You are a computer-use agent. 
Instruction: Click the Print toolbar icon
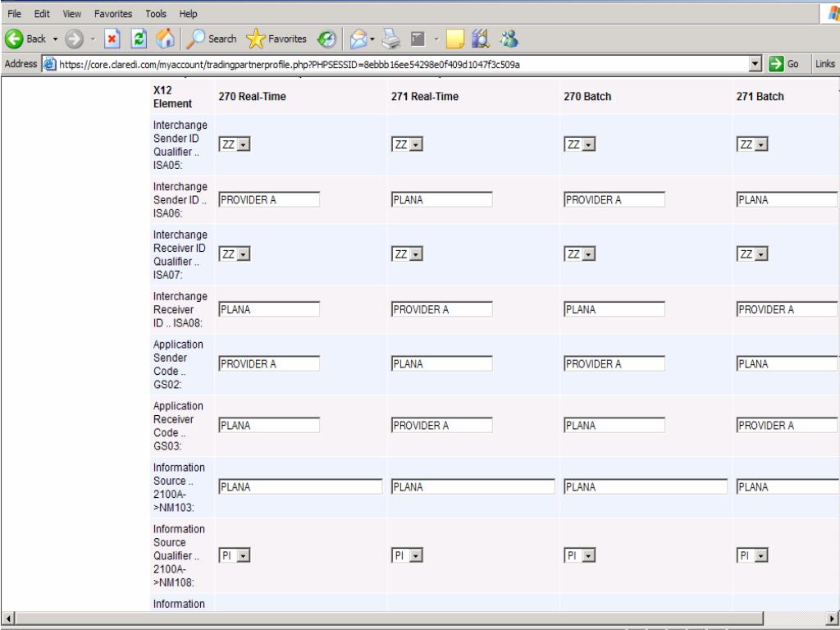[391, 40]
